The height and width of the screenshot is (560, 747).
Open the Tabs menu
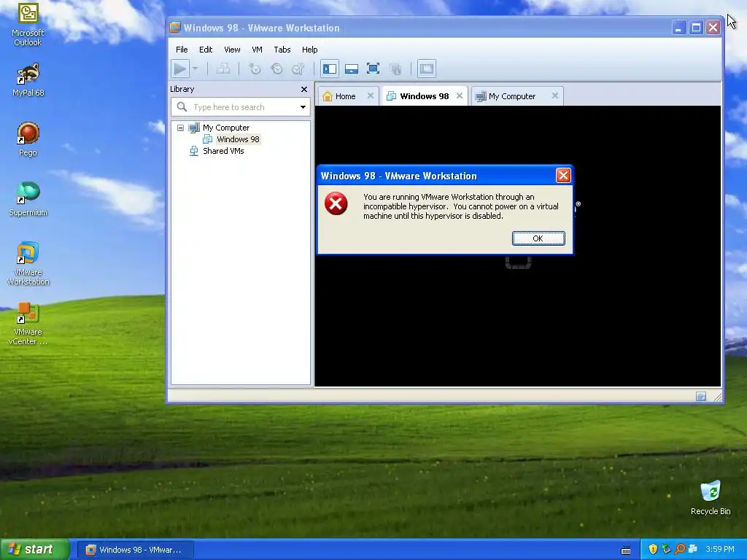(282, 50)
